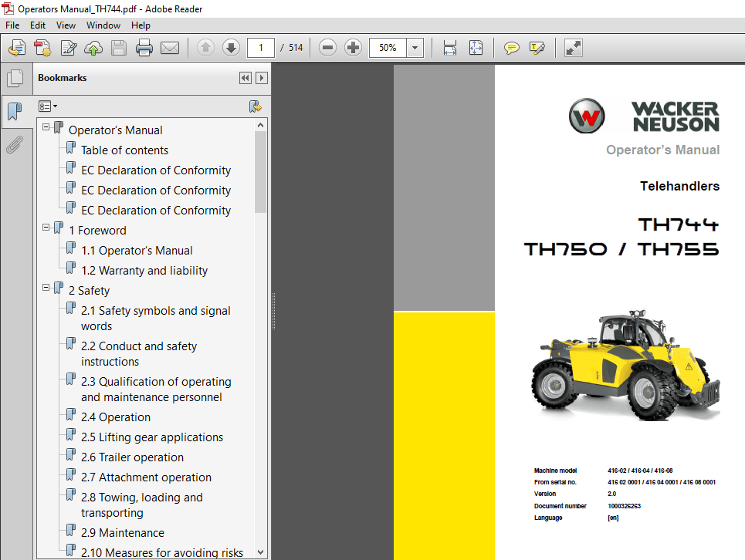Show the Page Thumbnails panel

point(16,77)
